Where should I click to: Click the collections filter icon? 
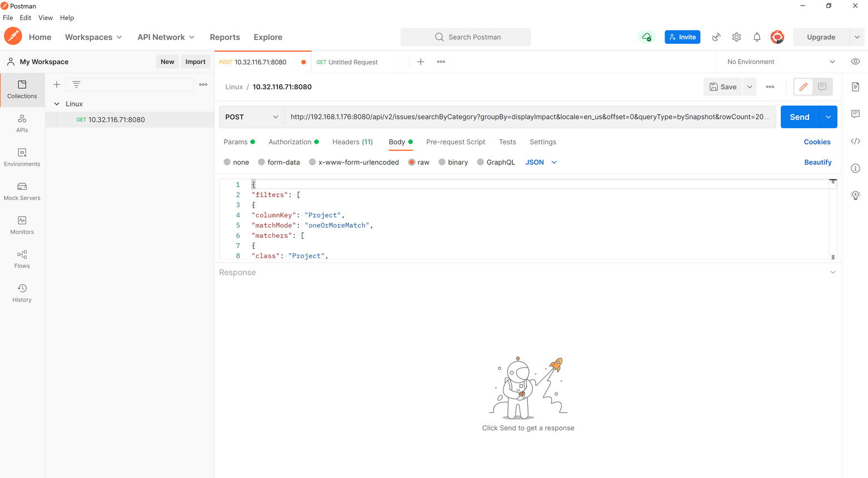pos(77,84)
